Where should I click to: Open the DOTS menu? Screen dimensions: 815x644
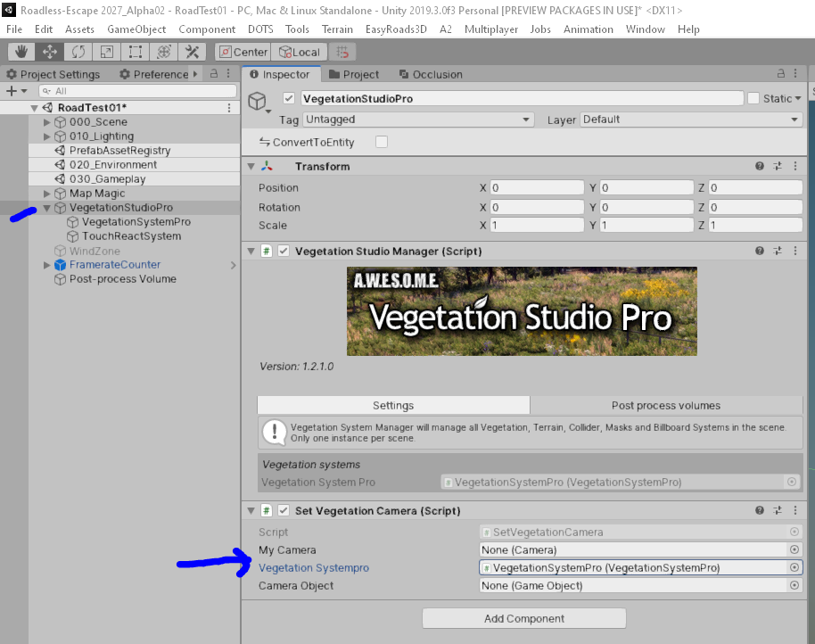click(260, 29)
